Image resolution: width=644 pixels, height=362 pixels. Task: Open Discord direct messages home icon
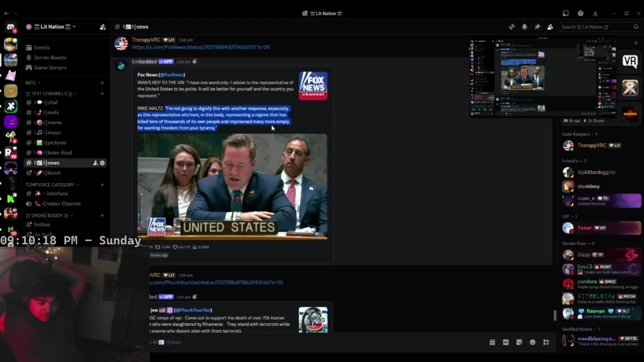pyautogui.click(x=11, y=27)
